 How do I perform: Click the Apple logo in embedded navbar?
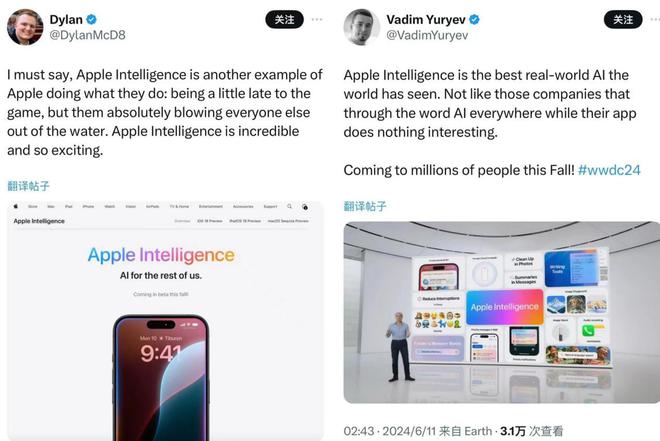click(16, 206)
